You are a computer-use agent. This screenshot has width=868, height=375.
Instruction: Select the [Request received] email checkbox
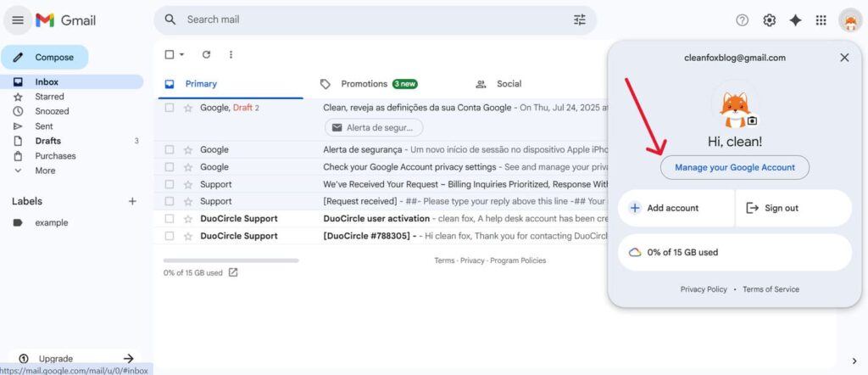click(170, 202)
